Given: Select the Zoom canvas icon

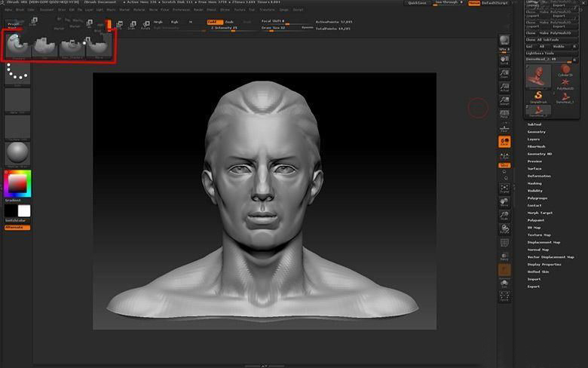Looking at the screenshot, I should (x=504, y=74).
